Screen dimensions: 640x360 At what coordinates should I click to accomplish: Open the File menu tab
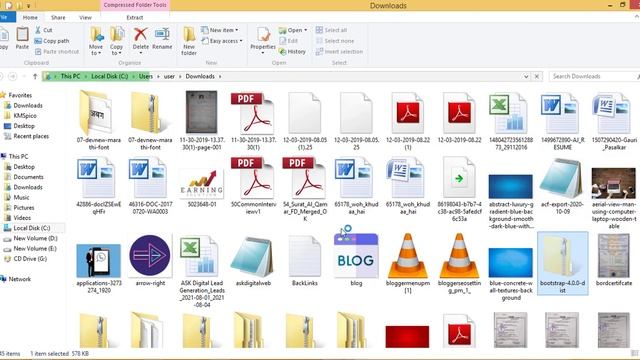pyautogui.click(x=6, y=18)
